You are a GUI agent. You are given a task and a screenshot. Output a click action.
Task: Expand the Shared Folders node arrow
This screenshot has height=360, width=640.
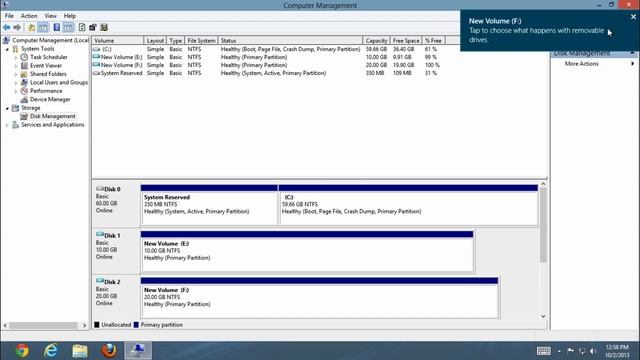pyautogui.click(x=16, y=74)
